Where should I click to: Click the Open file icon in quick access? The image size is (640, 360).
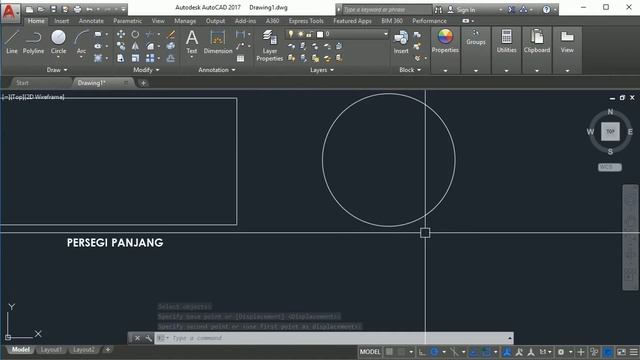(x=41, y=9)
